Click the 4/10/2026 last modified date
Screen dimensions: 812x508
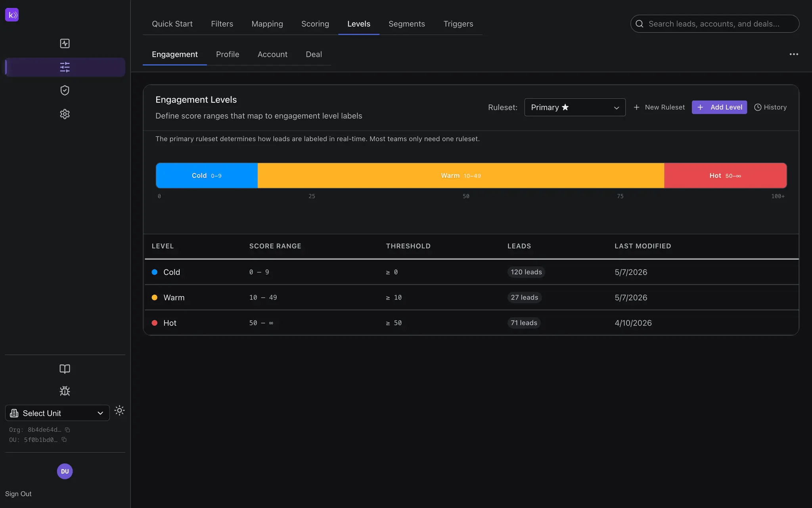click(633, 323)
